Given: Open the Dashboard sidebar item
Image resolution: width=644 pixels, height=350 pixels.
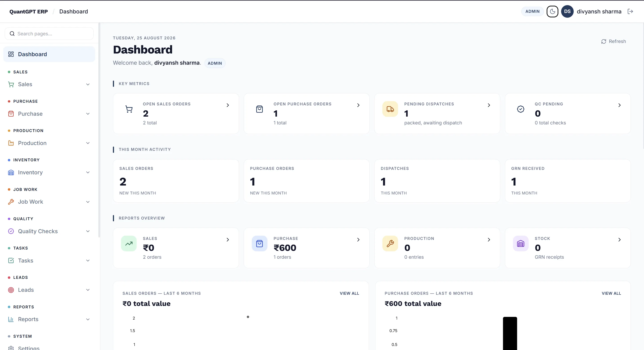Looking at the screenshot, I should tap(49, 54).
